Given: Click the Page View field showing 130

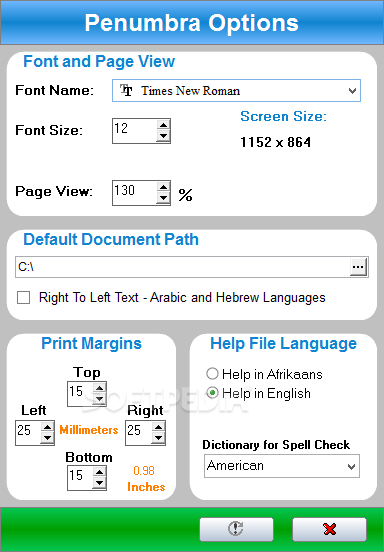Looking at the screenshot, I should point(134,193).
